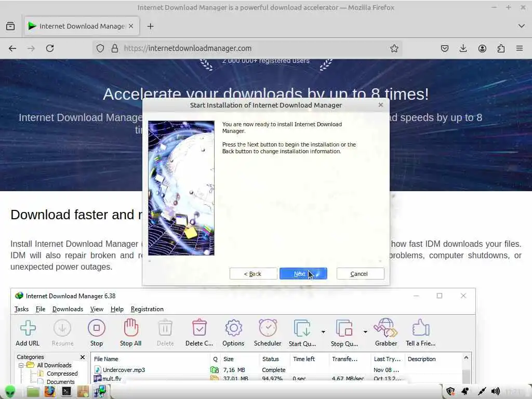Select All Downloads category
This screenshot has width=532, height=399.
pyautogui.click(x=54, y=365)
